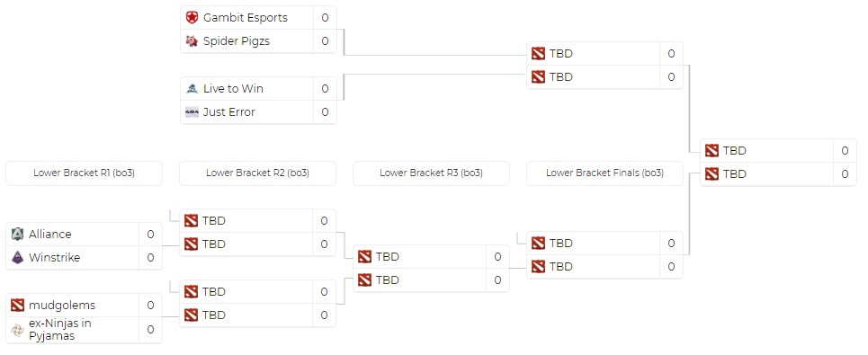Screen dimensions: 868x355
Task: Open the Live to Win team link
Action: point(233,88)
